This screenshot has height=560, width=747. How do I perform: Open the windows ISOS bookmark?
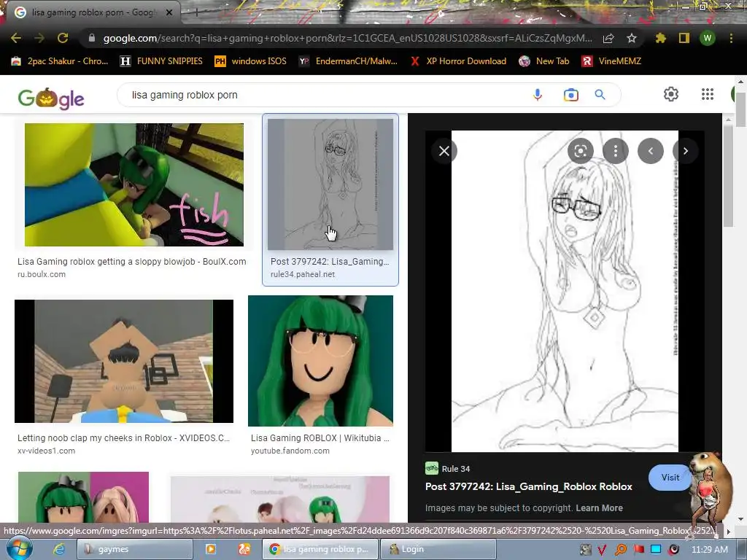[x=251, y=61]
